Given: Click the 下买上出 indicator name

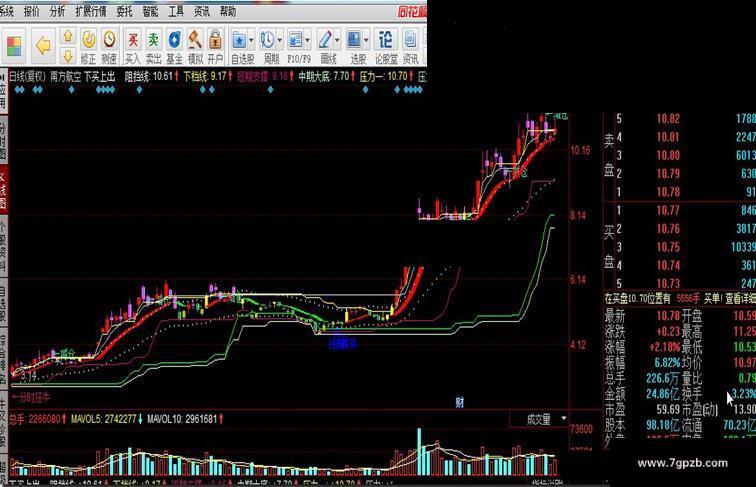Looking at the screenshot, I should coord(99,76).
